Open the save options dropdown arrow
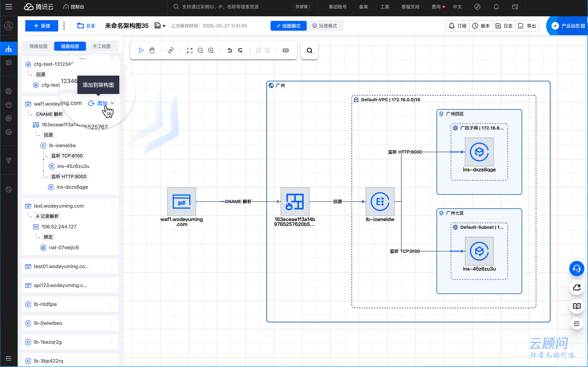Screen dimensions: 588x367 coord(164,26)
